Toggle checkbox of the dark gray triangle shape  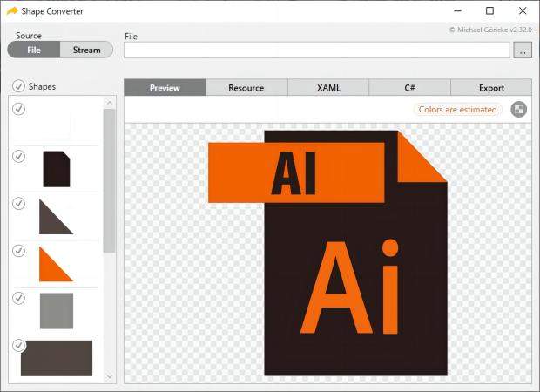18,204
